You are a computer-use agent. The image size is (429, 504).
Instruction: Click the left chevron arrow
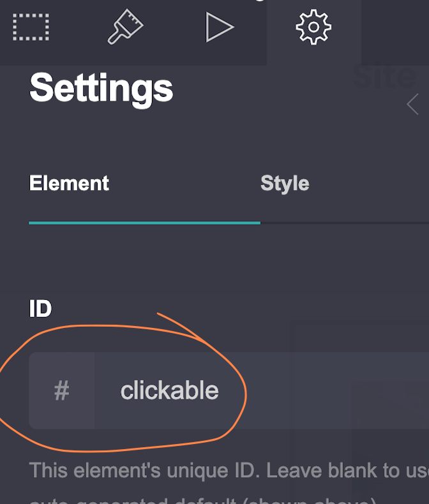pos(412,104)
